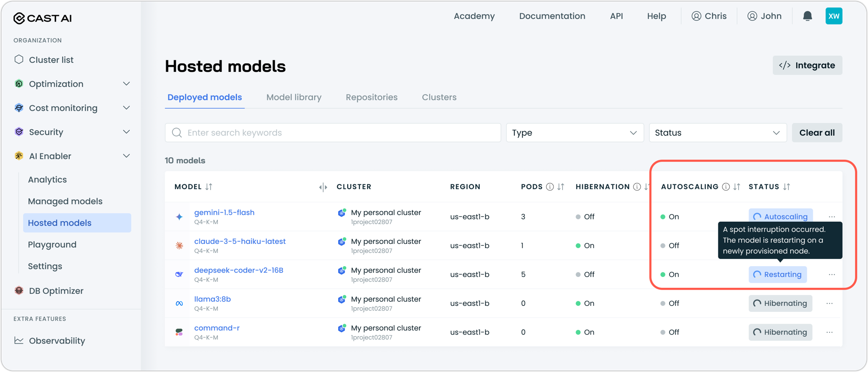The width and height of the screenshot is (868, 372).
Task: Select the John user account
Action: [x=764, y=16]
